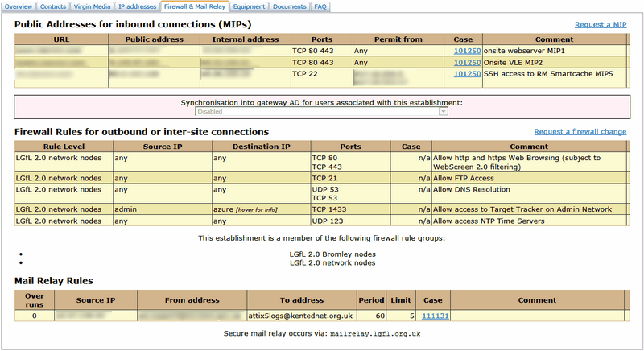
Task: Open case 101250 for Onsite VLE MIP2
Action: pyautogui.click(x=467, y=63)
